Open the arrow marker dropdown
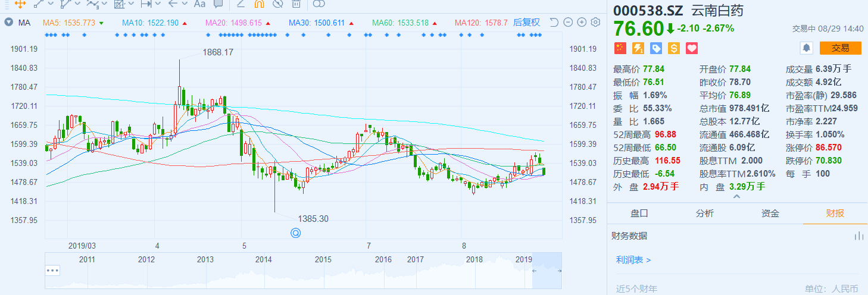Viewport: 868px width, 295px height. (x=185, y=4)
